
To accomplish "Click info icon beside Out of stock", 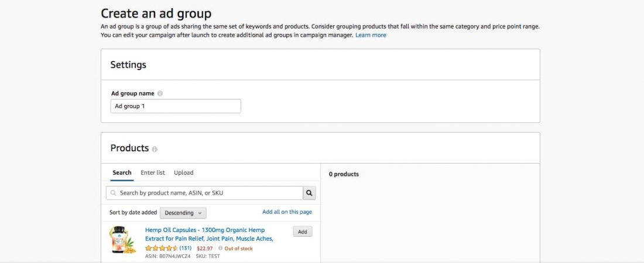I will (221, 248).
